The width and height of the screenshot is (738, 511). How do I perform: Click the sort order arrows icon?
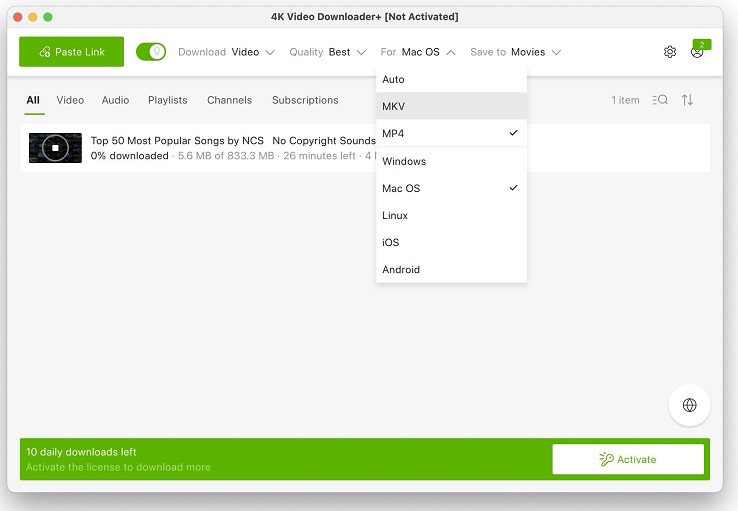click(687, 100)
